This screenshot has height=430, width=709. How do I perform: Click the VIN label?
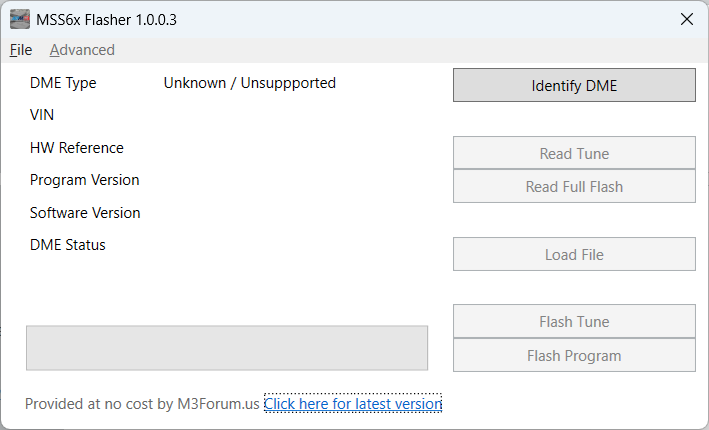[42, 115]
